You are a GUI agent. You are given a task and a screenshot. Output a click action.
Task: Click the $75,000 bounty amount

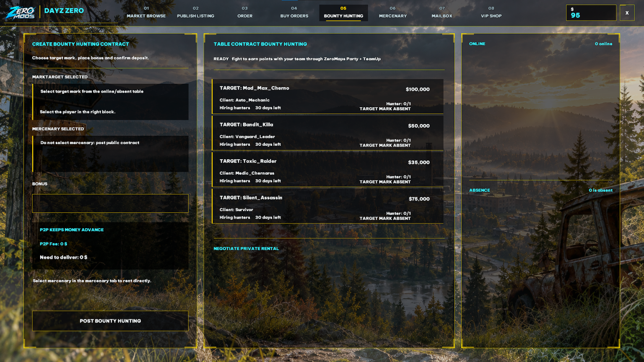pos(419,199)
